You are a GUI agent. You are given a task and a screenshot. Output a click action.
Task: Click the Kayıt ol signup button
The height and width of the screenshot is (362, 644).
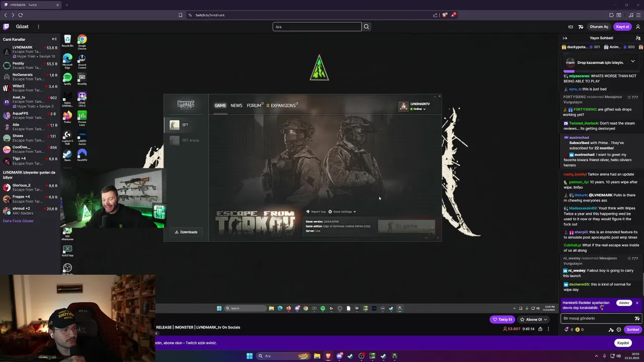(622, 27)
